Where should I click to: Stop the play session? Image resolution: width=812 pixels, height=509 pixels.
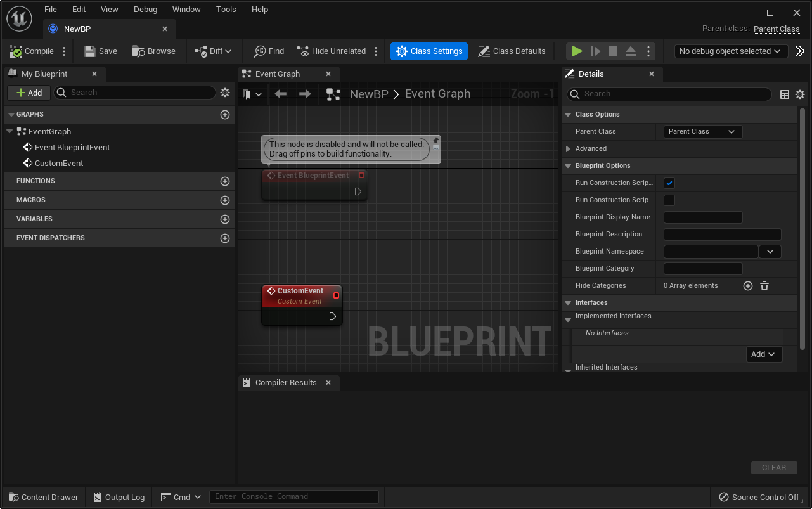point(613,51)
